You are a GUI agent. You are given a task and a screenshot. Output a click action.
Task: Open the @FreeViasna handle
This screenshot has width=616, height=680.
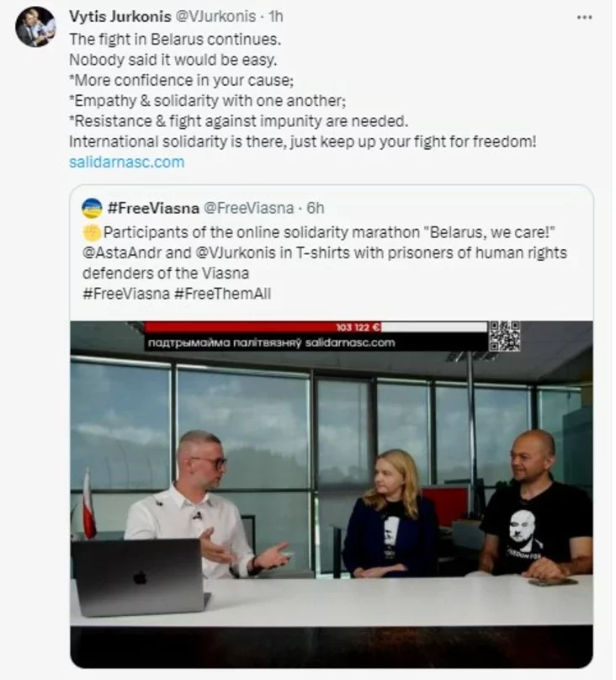pyautogui.click(x=248, y=208)
